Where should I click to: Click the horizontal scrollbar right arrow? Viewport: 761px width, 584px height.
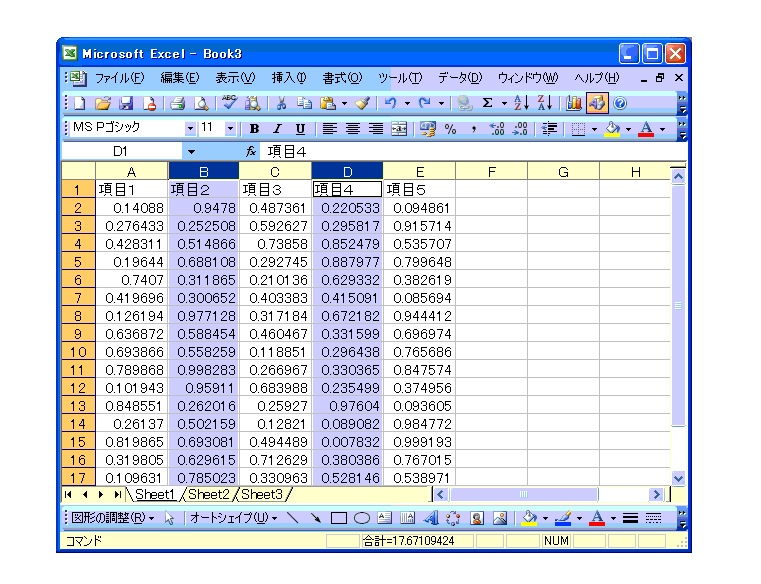tap(656, 495)
